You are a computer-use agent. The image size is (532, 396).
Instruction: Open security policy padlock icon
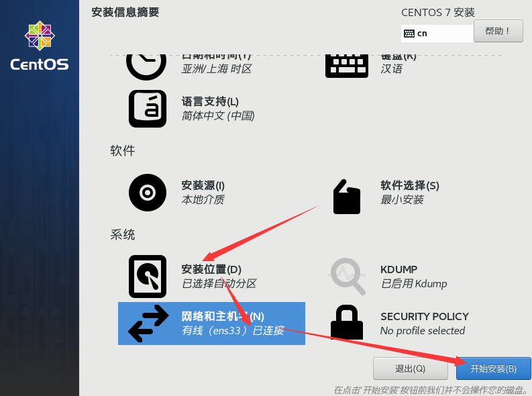tap(347, 322)
